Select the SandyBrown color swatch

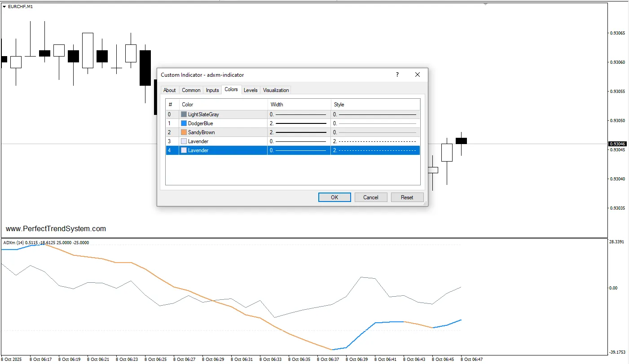(184, 132)
